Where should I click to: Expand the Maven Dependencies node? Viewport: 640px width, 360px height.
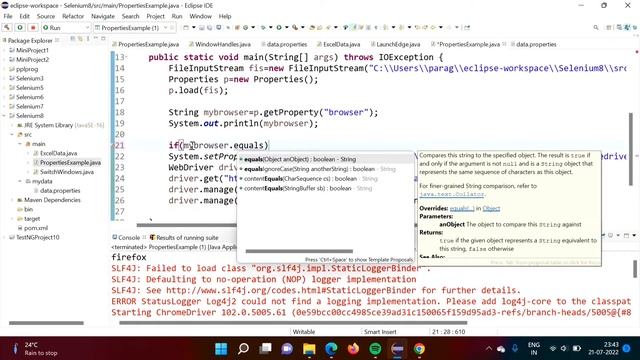(12, 200)
